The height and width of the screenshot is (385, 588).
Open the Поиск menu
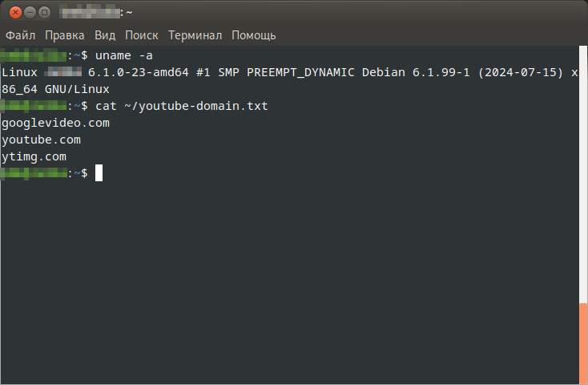(141, 35)
